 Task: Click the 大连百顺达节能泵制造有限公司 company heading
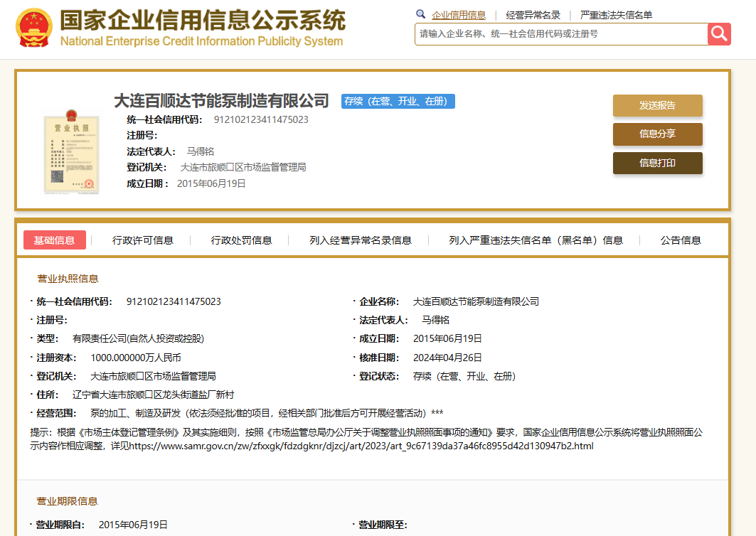pos(221,101)
